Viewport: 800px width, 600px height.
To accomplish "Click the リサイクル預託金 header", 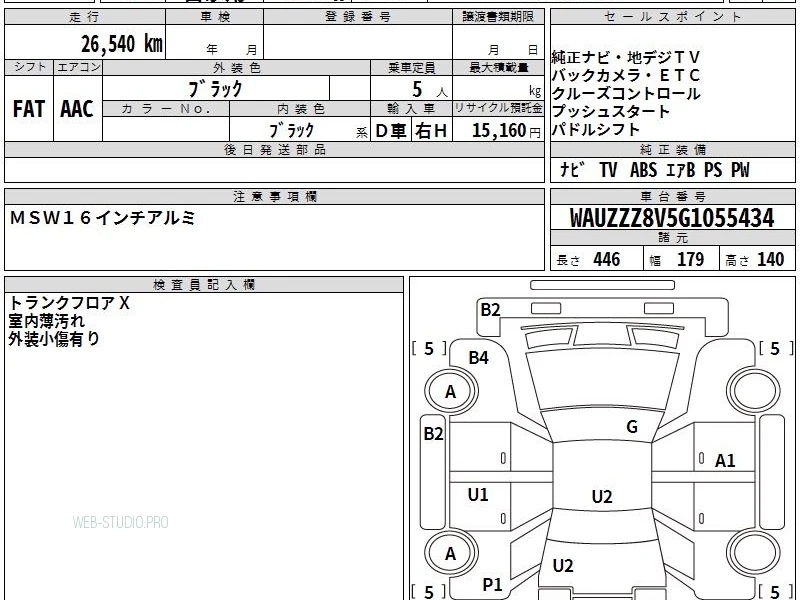I will pos(498,108).
